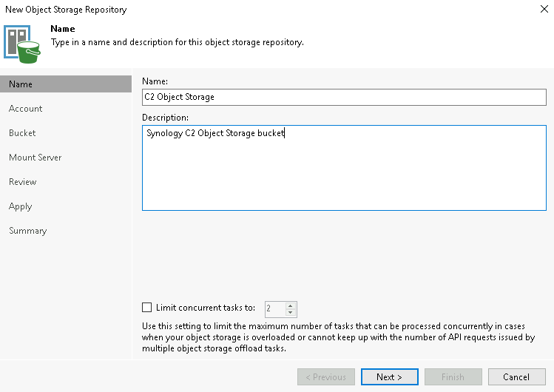Cancel the repository wizard
The image size is (554, 392).
tap(516, 376)
